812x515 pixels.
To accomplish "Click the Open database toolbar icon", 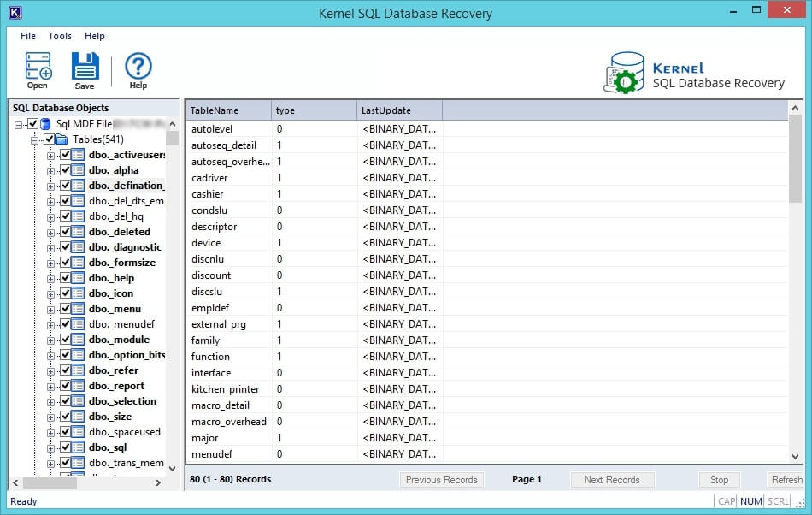I will pyautogui.click(x=38, y=67).
